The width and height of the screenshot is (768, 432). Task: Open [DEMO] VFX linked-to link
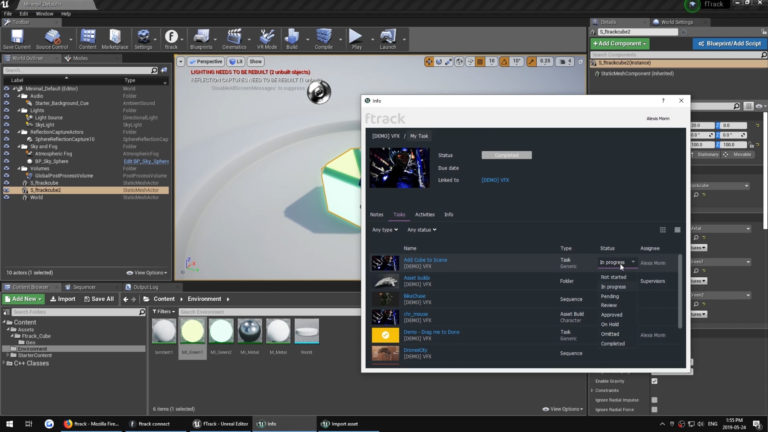[x=495, y=180]
